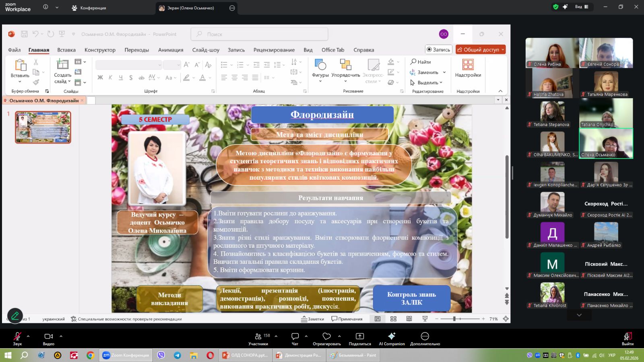
Task: Click the Leave meeting icon
Action: (627, 337)
